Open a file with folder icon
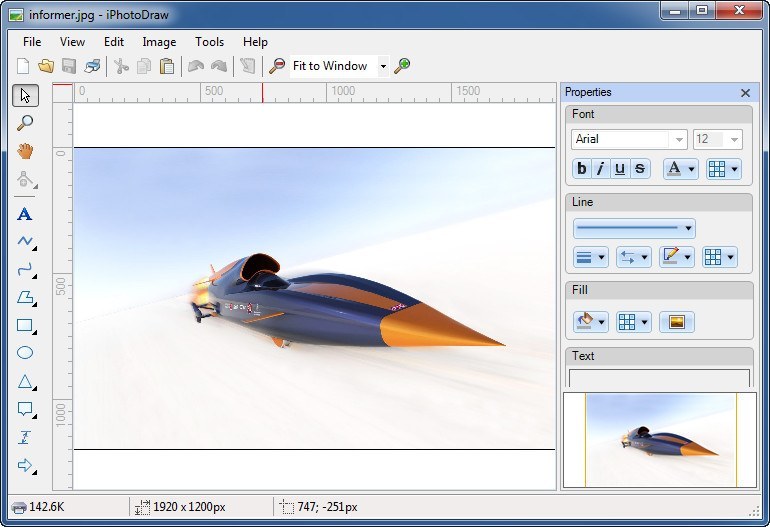Viewport: 770px width, 527px height. point(46,66)
